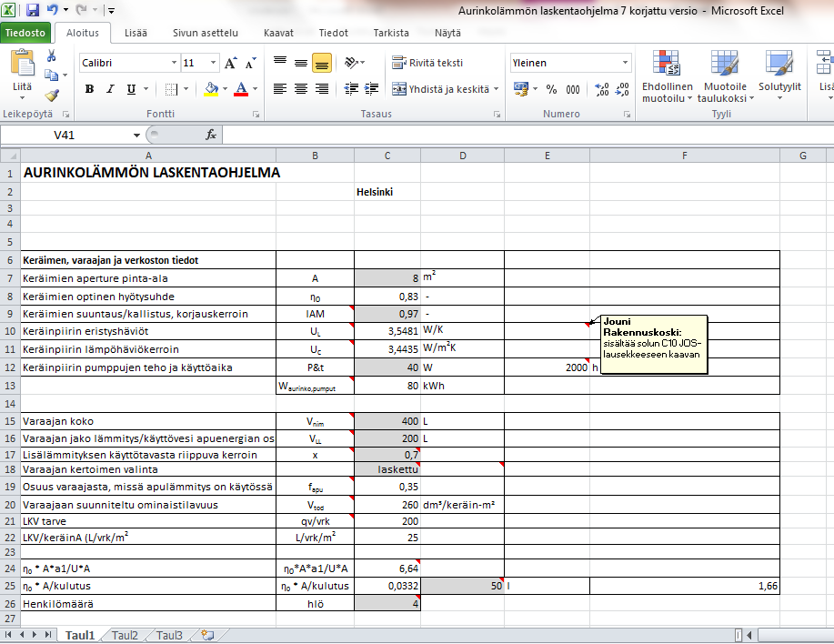Switch to the Taul2 sheet tab
Viewport: 834px width, 644px height.
[x=125, y=635]
